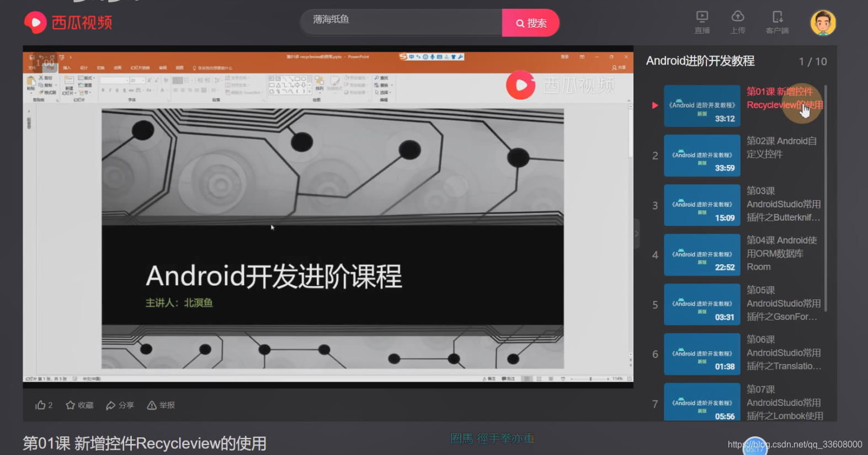Viewport: 868px width, 455px height.
Task: Play 第07课 插件之Lombok使用 lesson title
Action: 785,403
